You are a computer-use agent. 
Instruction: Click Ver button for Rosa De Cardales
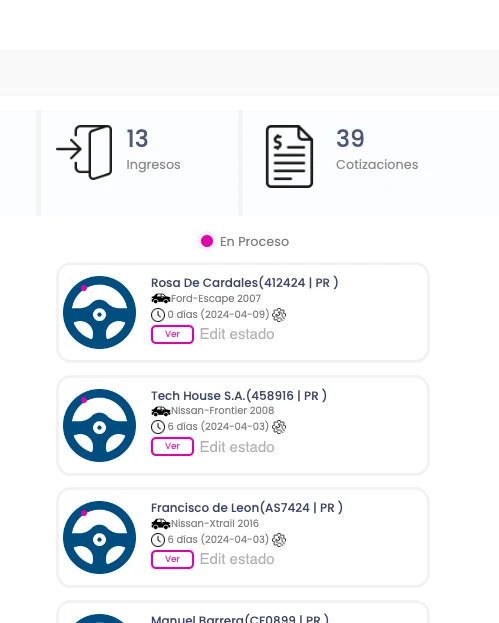[x=172, y=334]
